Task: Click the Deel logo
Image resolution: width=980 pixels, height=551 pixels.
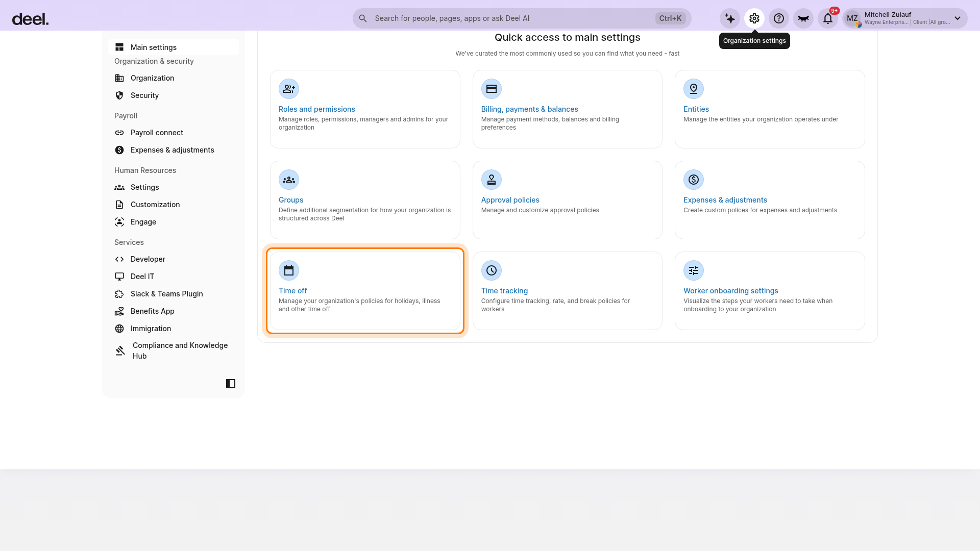Action: pos(30,19)
